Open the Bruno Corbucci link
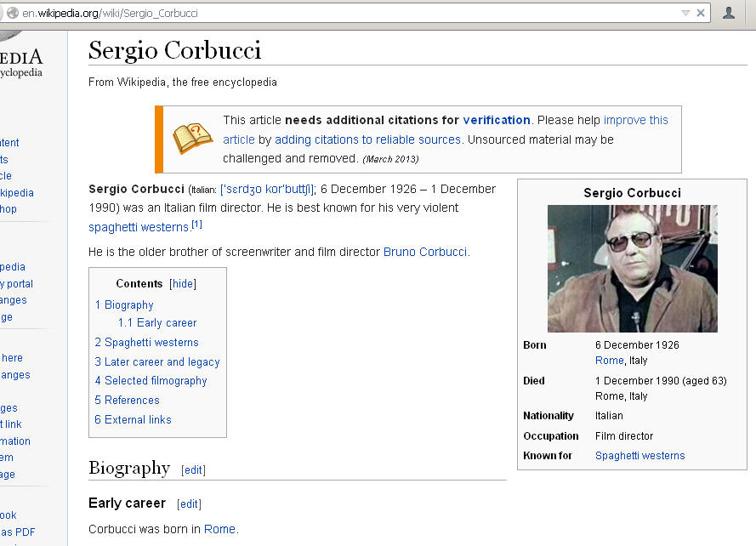The image size is (756, 546). coord(424,252)
